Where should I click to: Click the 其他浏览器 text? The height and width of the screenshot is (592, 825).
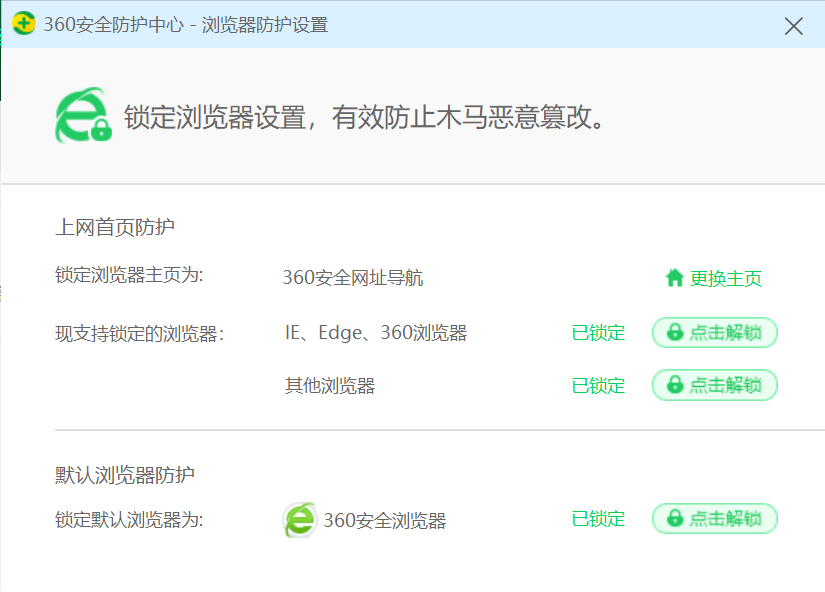click(x=330, y=386)
